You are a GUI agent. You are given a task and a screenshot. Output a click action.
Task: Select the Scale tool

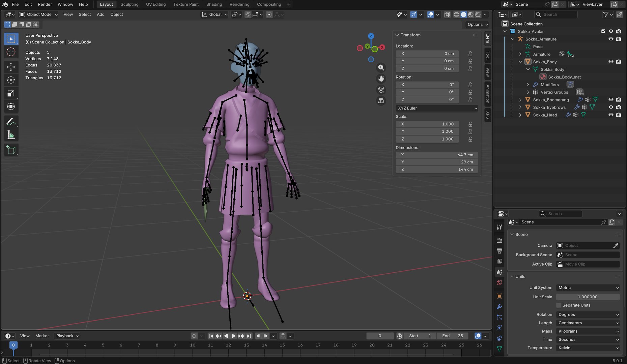click(11, 93)
